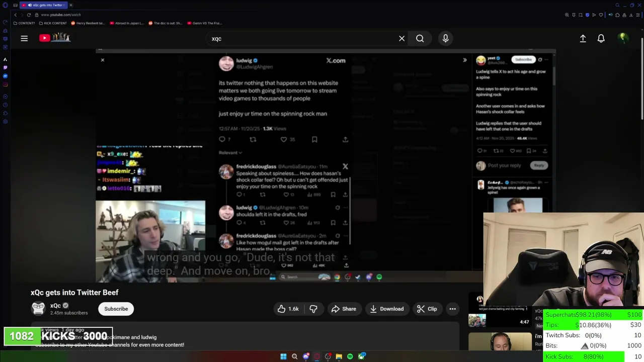Open the 'The doc is out' bookmark

pos(166,23)
